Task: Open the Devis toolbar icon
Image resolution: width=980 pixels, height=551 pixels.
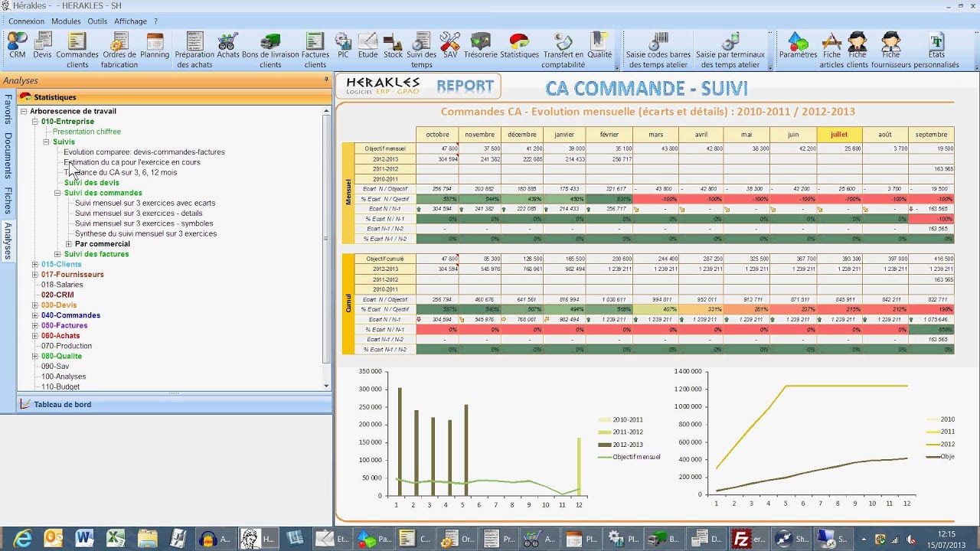Action: pos(42,46)
